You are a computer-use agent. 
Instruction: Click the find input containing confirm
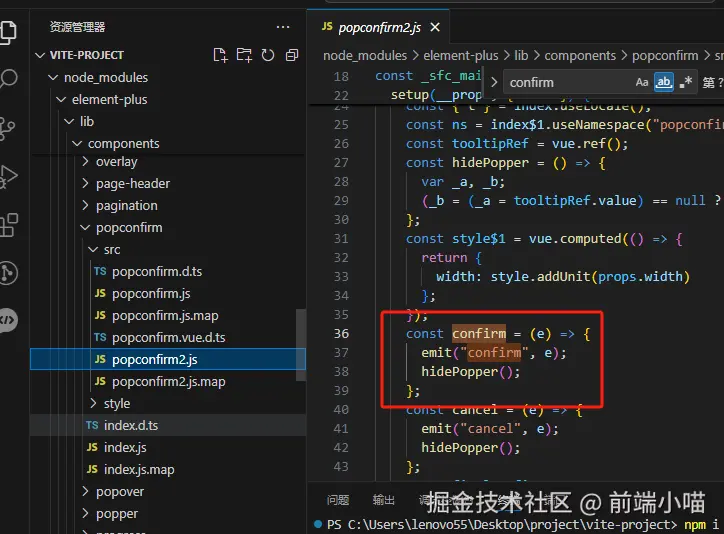[567, 82]
